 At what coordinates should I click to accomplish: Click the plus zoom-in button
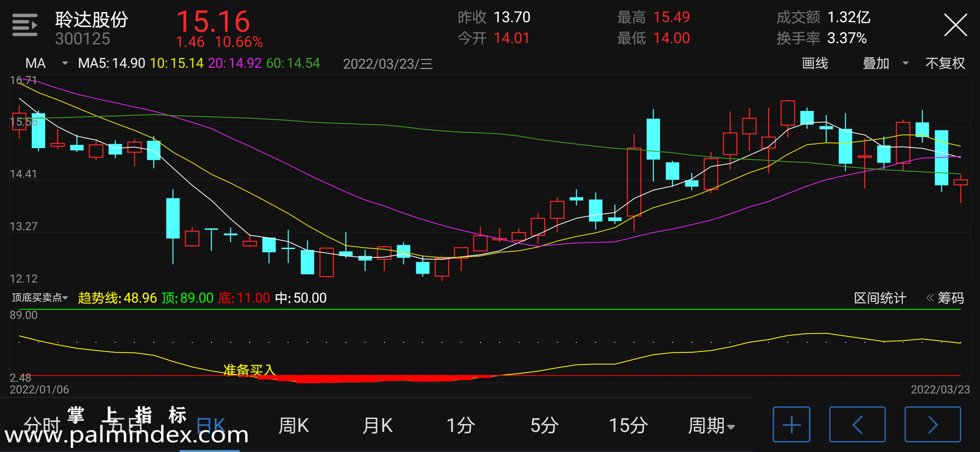coord(791,424)
